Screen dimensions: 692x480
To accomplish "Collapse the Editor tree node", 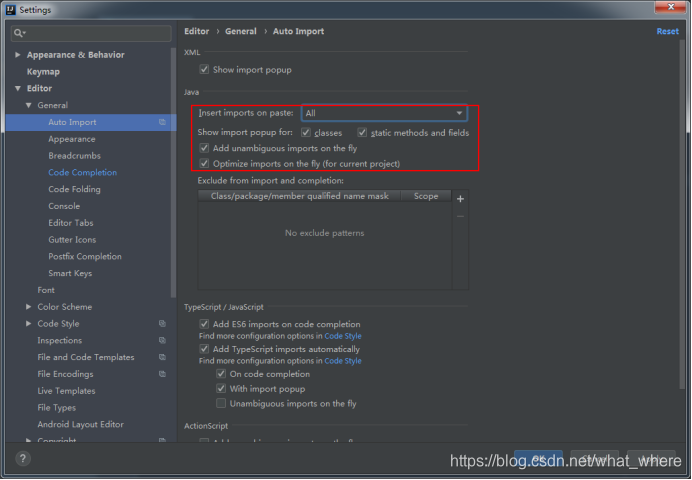I will (18, 88).
